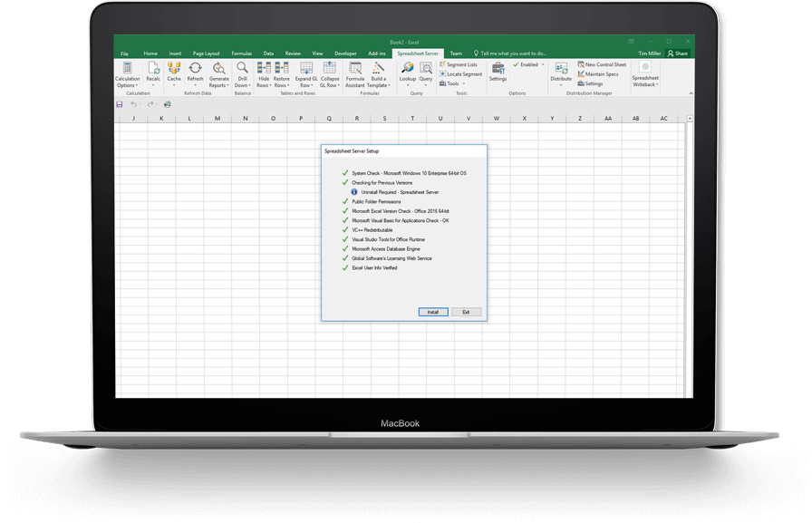Open the Review tab
The height and width of the screenshot is (523, 812).
(x=293, y=53)
